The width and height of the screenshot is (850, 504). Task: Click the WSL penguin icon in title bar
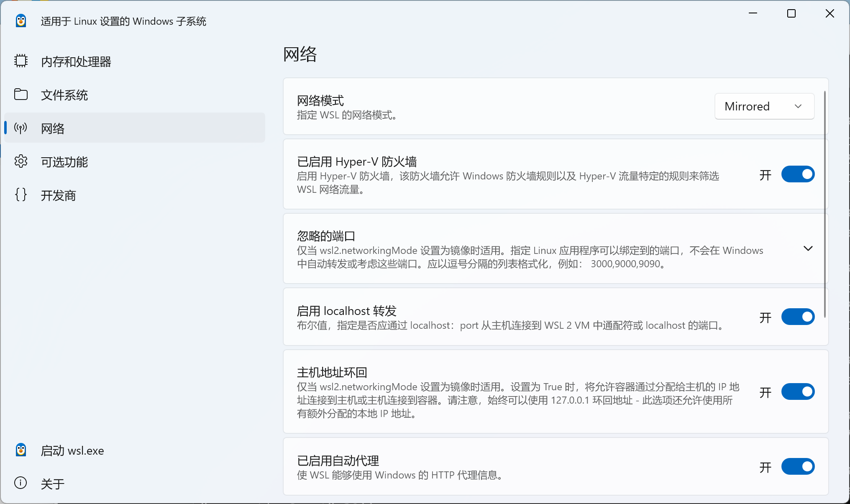20,21
